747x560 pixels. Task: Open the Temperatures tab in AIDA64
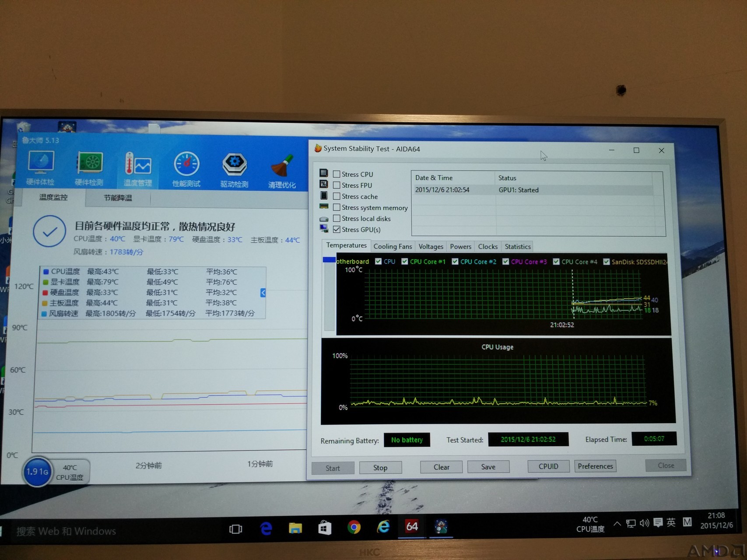(346, 245)
